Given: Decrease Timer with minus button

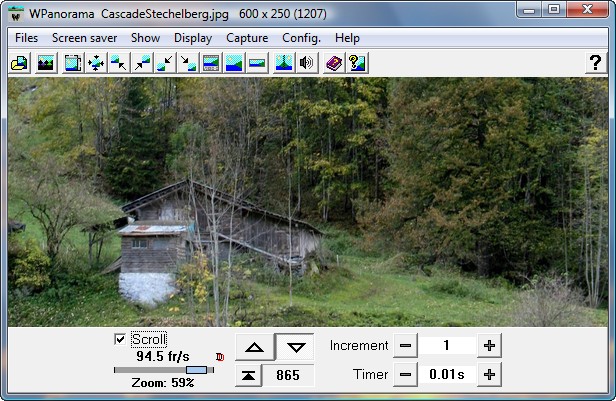Looking at the screenshot, I should (405, 375).
